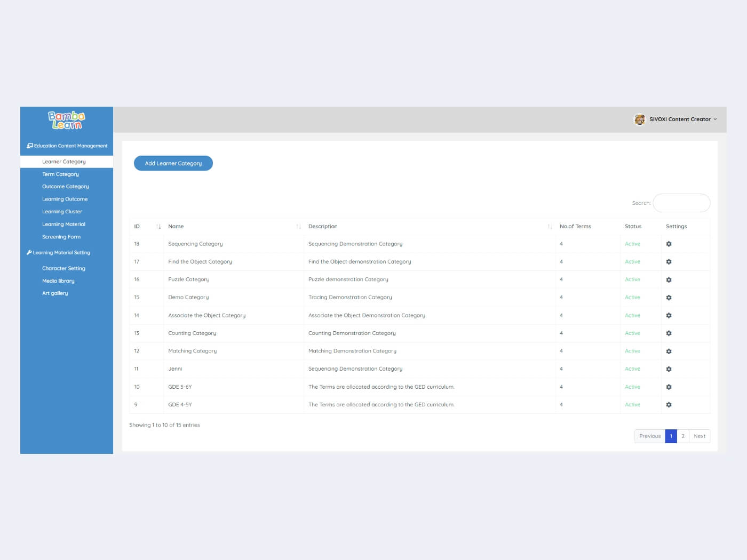Click the Search input field
Viewport: 747px width, 560px height.
click(x=681, y=203)
